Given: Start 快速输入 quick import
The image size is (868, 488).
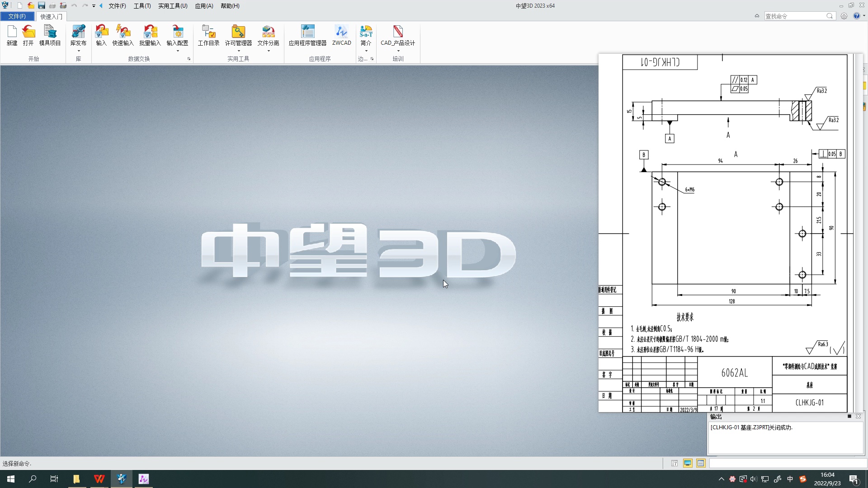Looking at the screenshot, I should (123, 36).
